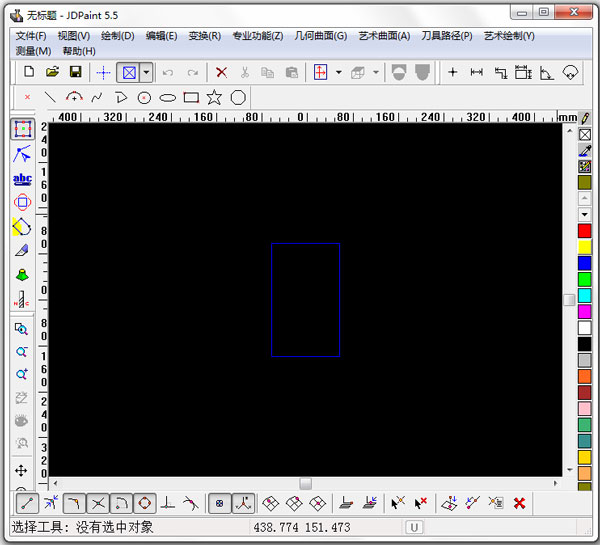This screenshot has height=545, width=600.
Task: Click the eyedropper color picker icon
Action: [x=585, y=151]
